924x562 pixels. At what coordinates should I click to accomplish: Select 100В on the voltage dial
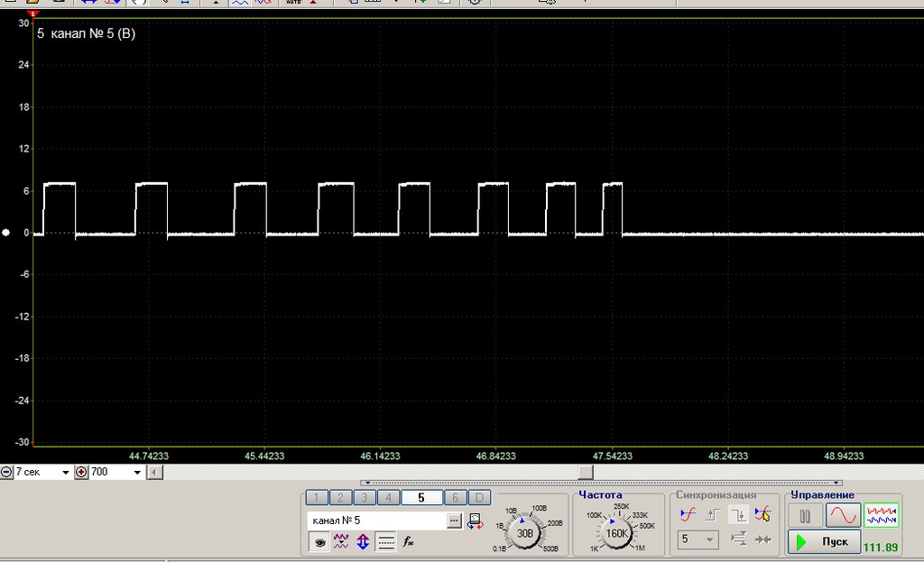tap(540, 508)
